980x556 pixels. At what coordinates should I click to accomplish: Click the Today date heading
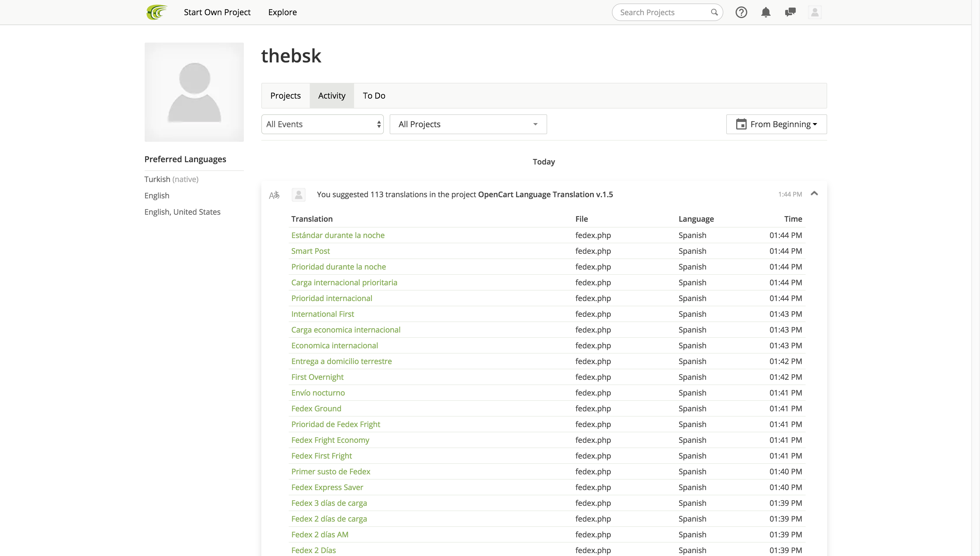point(544,162)
